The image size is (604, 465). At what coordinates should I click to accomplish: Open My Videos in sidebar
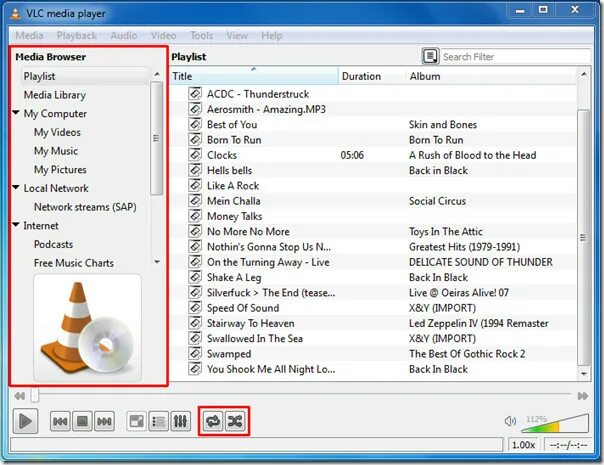57,132
